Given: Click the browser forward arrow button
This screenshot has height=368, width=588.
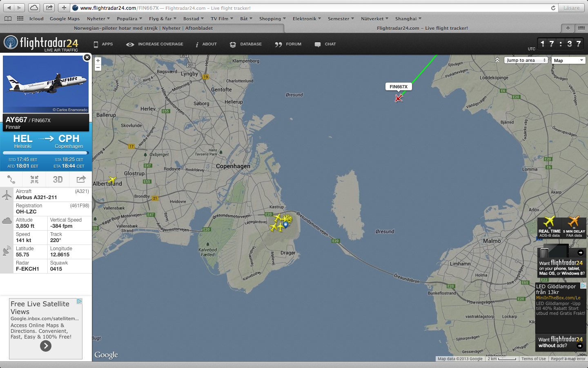Looking at the screenshot, I should click(19, 8).
